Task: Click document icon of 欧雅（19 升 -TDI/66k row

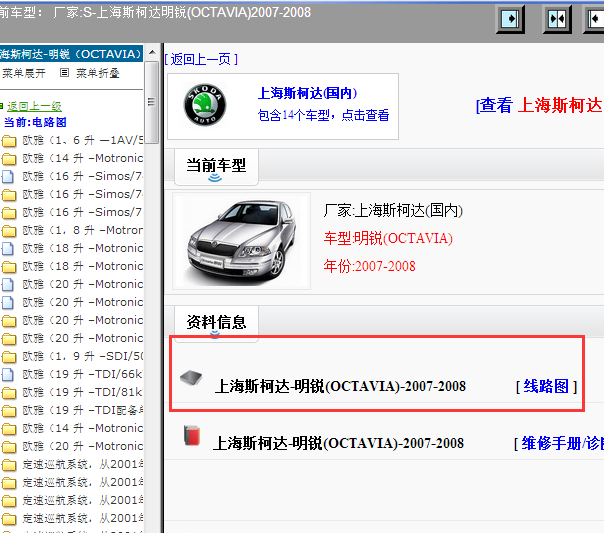Action: coord(8,374)
